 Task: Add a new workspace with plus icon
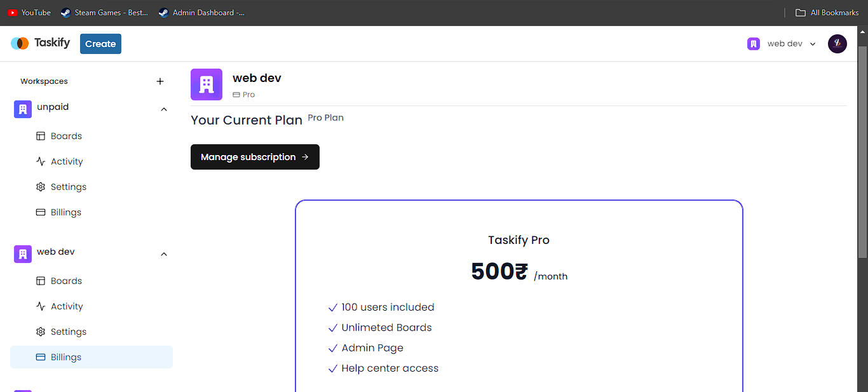160,81
